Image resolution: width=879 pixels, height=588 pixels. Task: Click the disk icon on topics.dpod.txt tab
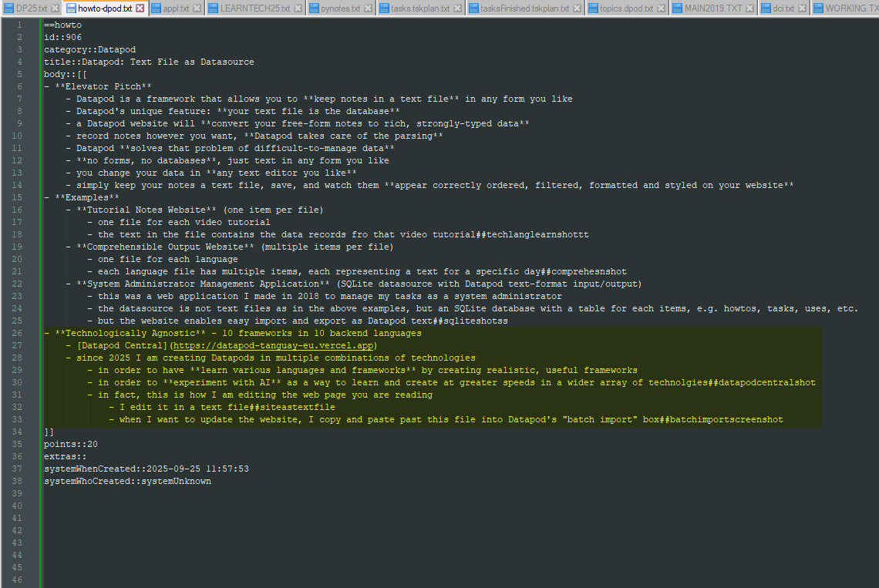[x=593, y=8]
